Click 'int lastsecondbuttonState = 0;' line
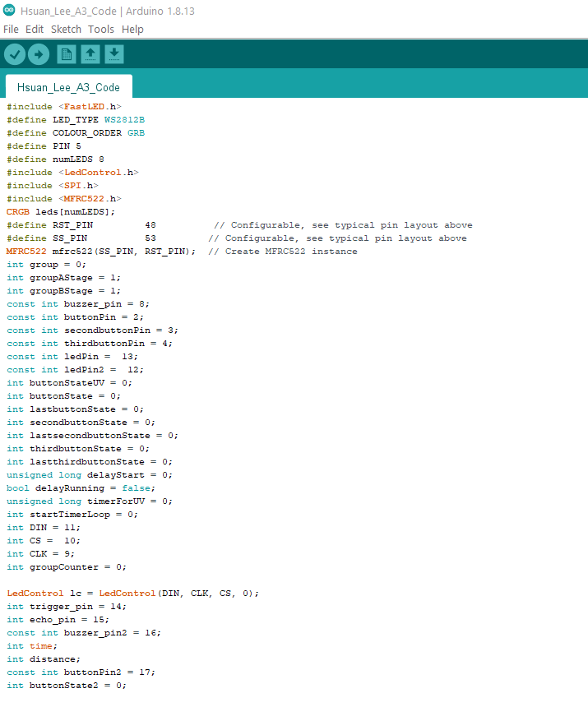 pos(92,435)
